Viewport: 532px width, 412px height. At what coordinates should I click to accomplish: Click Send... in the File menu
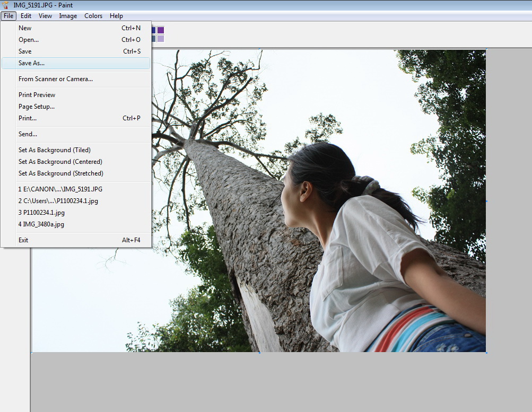point(28,134)
